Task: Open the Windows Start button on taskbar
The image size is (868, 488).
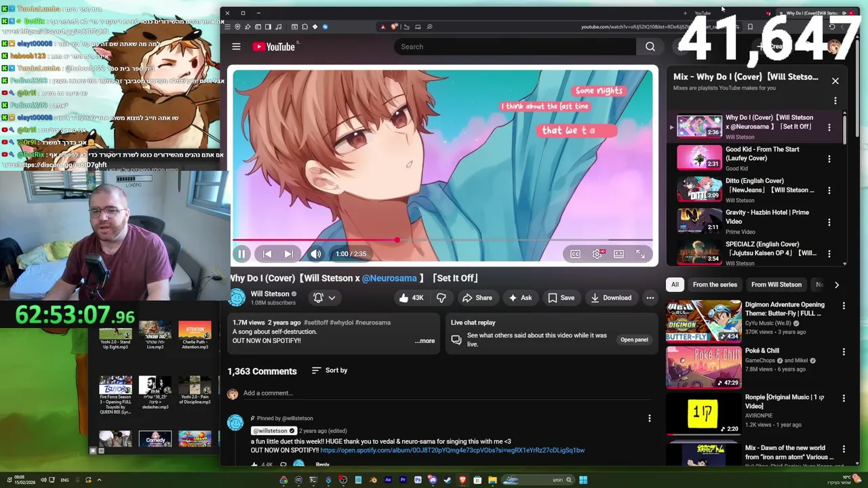Action: click(x=583, y=480)
